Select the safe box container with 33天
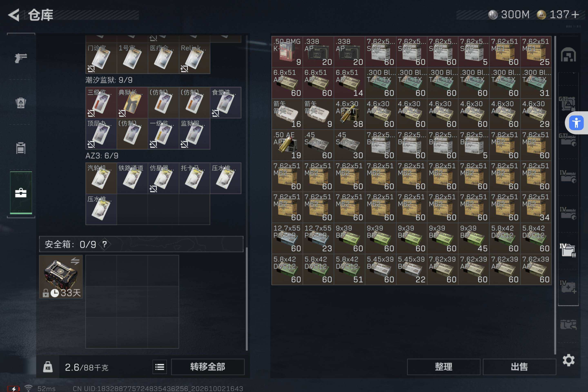 click(x=61, y=276)
